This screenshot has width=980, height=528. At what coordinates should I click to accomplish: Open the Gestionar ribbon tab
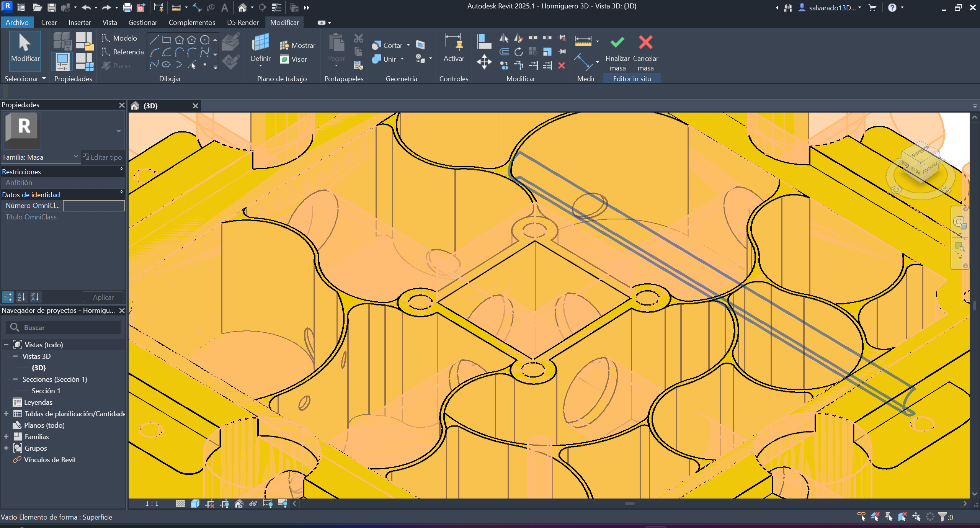(x=142, y=23)
